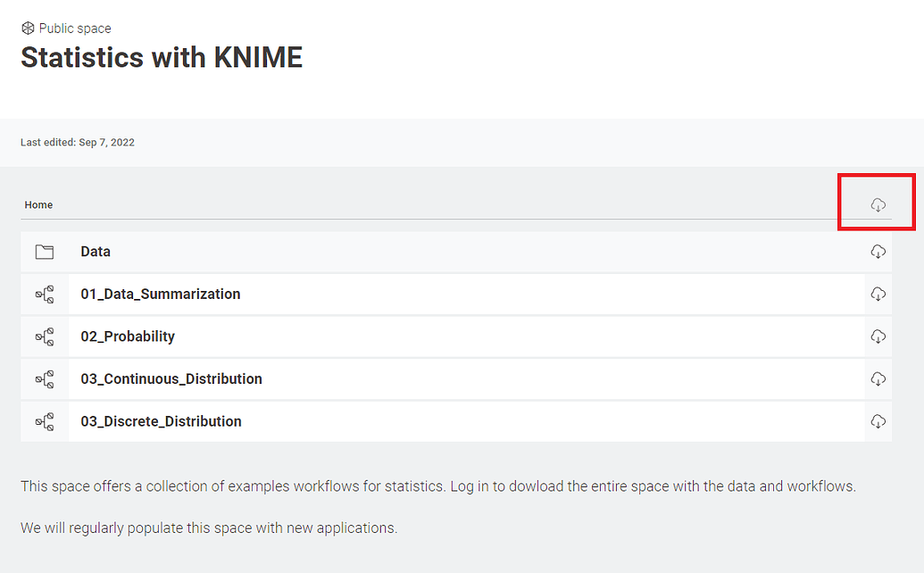Click the 03_Discrete_Distribution workflow node icon
Image resolution: width=924 pixels, height=573 pixels.
point(45,421)
